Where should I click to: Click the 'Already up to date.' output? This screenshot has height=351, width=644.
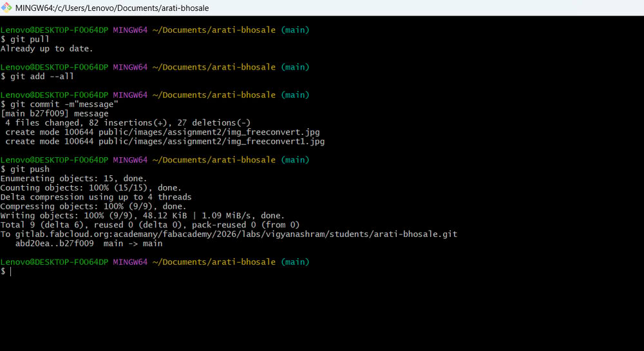click(x=47, y=48)
